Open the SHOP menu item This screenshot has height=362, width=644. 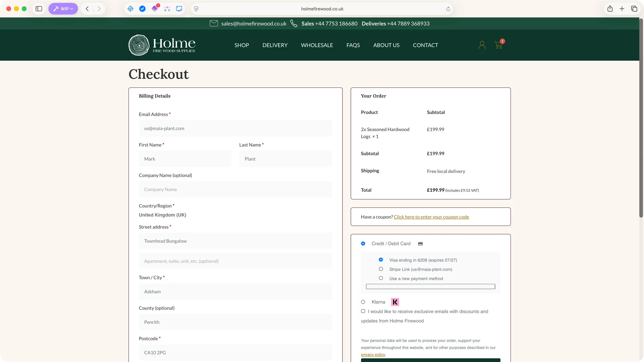tap(241, 45)
